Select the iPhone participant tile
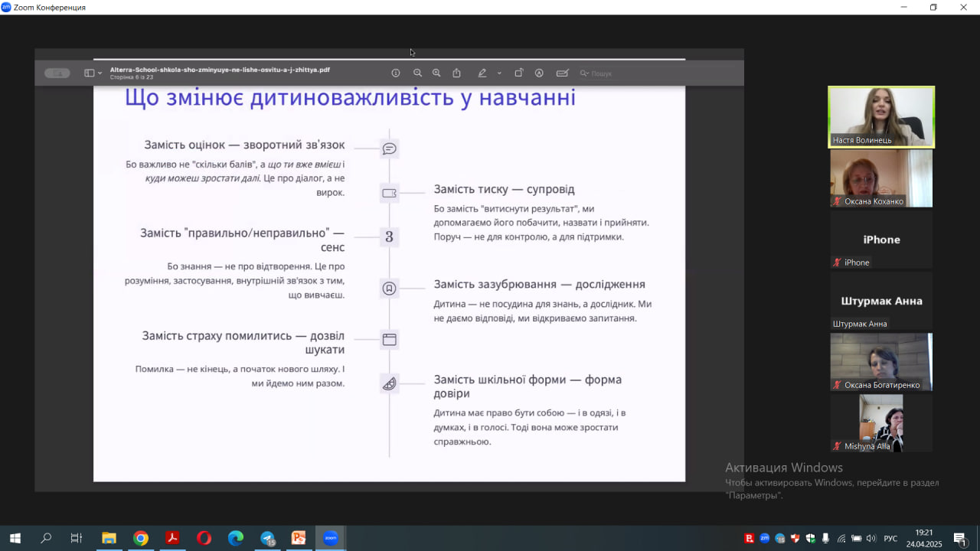 pyautogui.click(x=881, y=239)
